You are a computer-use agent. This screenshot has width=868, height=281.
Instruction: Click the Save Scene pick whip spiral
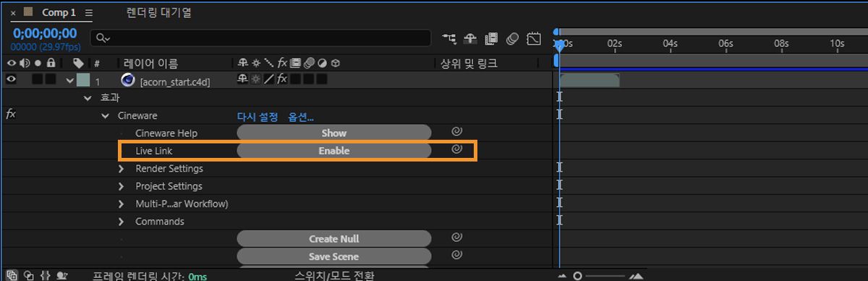[x=456, y=255]
